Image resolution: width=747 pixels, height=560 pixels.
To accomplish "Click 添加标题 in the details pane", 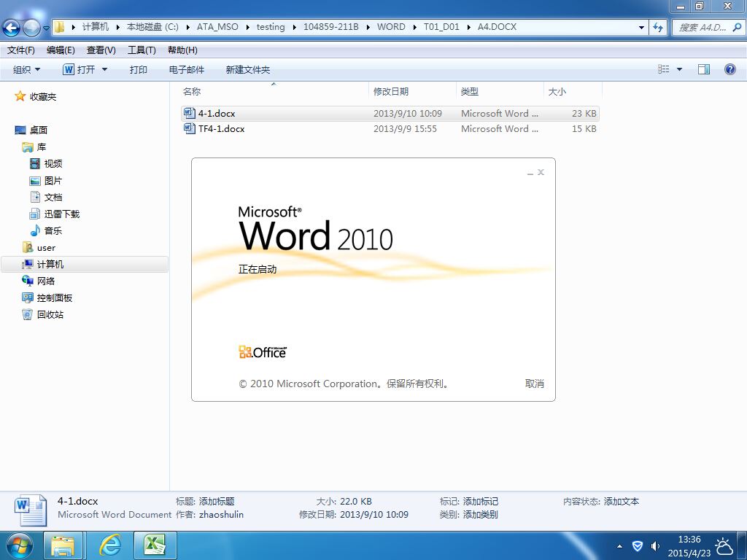I will point(216,502).
